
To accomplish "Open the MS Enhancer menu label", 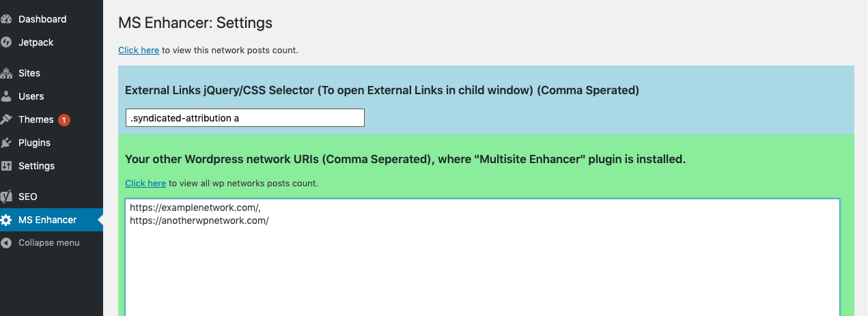I will click(48, 220).
